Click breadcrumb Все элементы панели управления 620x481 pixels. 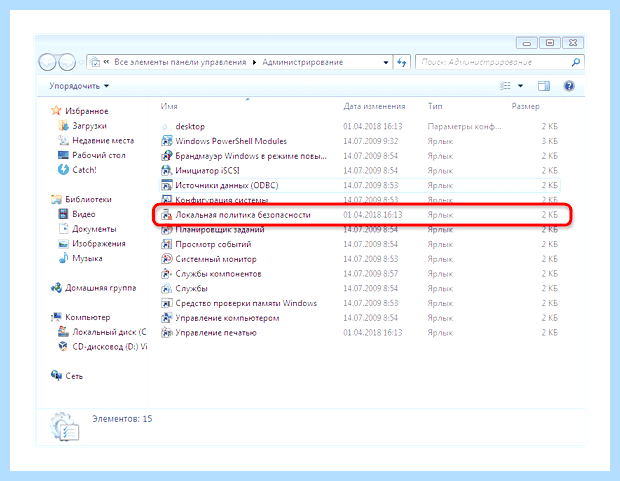point(180,62)
